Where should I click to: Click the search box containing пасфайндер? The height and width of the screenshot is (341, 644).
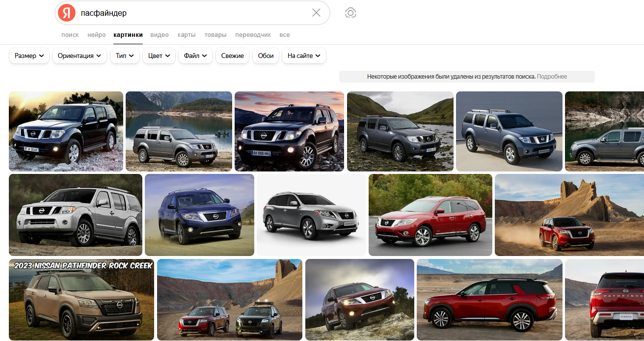click(x=192, y=13)
